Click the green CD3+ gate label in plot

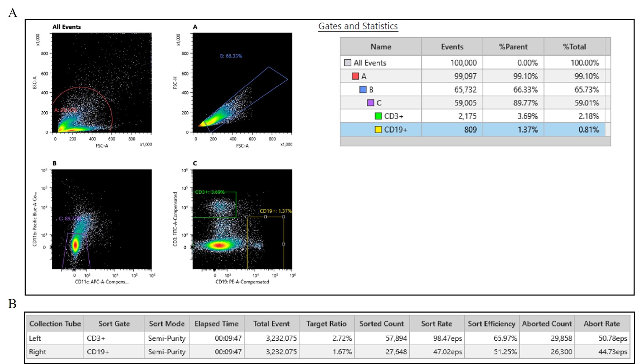(210, 192)
